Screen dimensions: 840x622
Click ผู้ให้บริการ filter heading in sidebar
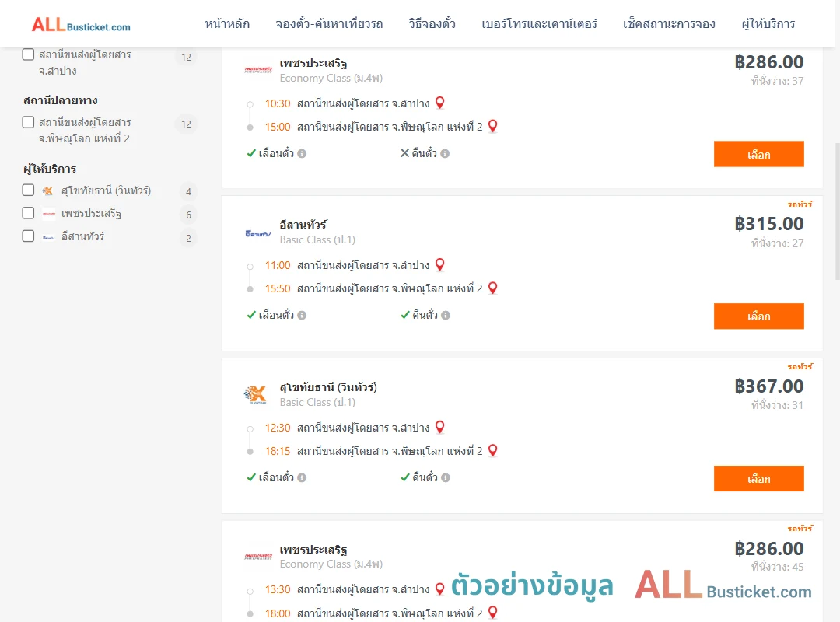[50, 169]
